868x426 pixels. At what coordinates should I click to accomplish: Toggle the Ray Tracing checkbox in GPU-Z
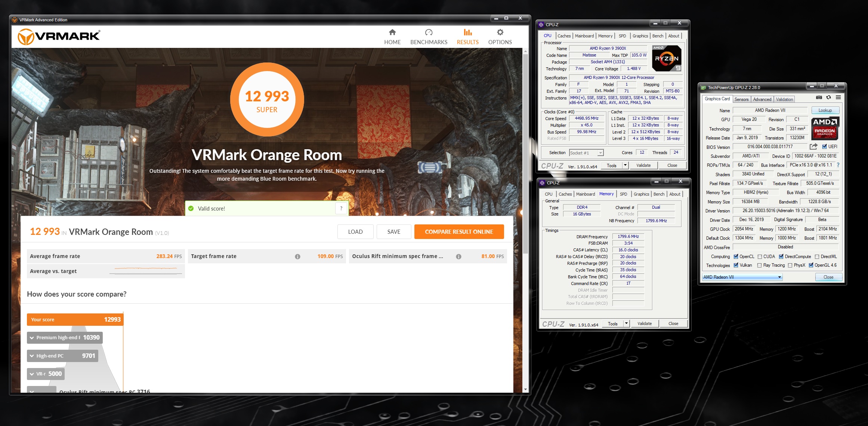tap(759, 265)
